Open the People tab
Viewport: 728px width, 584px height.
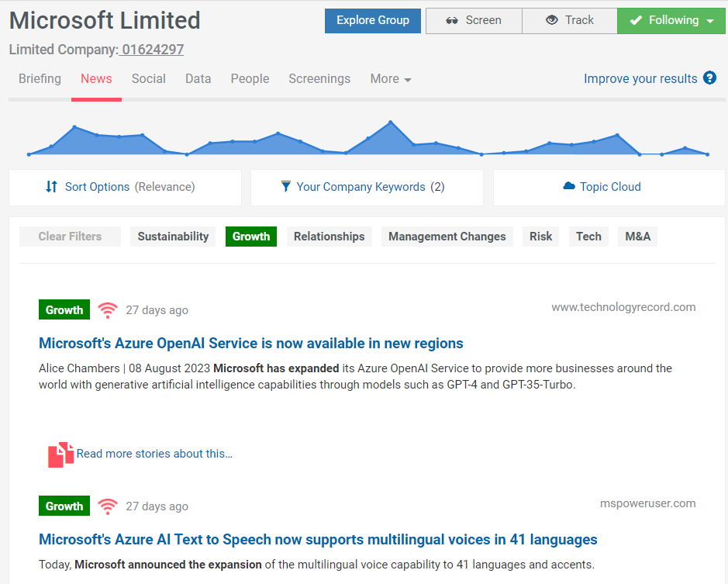[250, 78]
